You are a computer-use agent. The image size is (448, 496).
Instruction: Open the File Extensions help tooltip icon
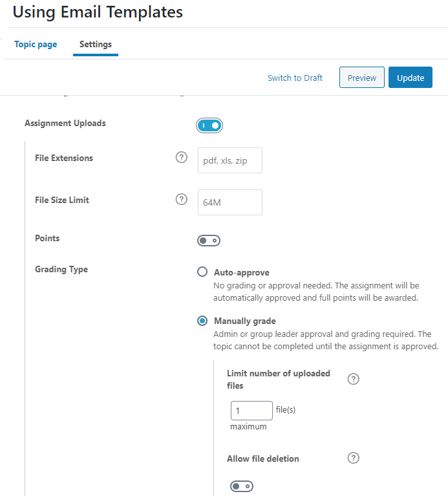click(182, 157)
